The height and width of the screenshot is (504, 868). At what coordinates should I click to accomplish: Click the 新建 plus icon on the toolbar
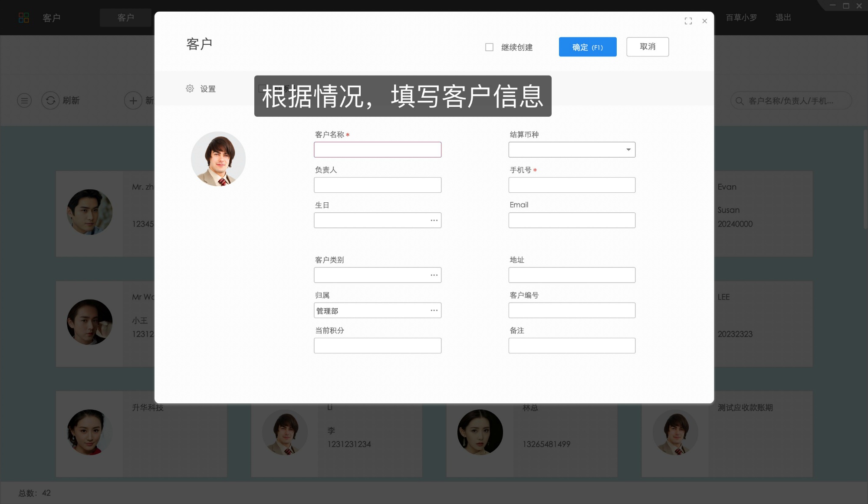pyautogui.click(x=133, y=100)
